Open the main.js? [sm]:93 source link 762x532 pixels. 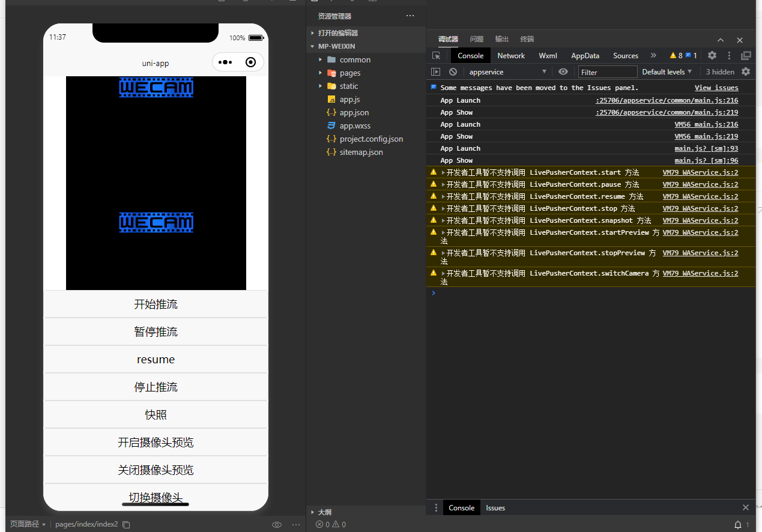(x=706, y=148)
